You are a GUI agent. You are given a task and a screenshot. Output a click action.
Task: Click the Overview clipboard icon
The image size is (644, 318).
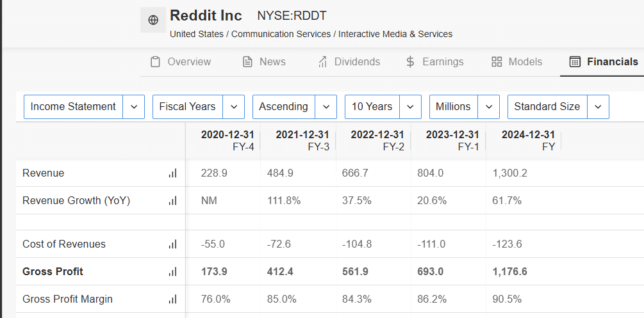pos(155,62)
